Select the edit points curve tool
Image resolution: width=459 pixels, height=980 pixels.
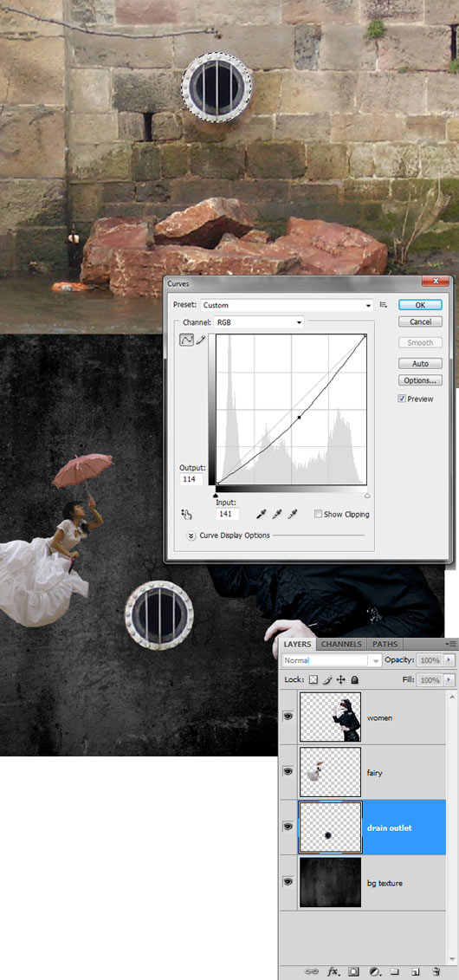[186, 340]
